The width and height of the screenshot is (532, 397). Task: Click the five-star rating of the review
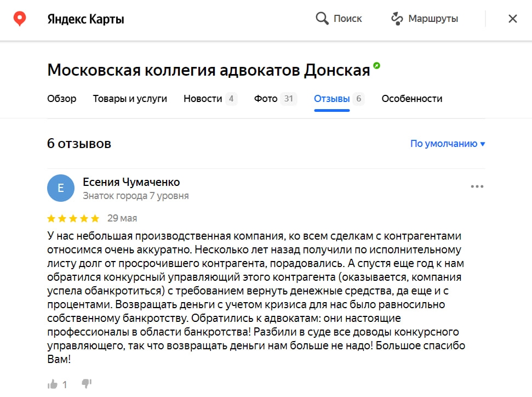(73, 218)
